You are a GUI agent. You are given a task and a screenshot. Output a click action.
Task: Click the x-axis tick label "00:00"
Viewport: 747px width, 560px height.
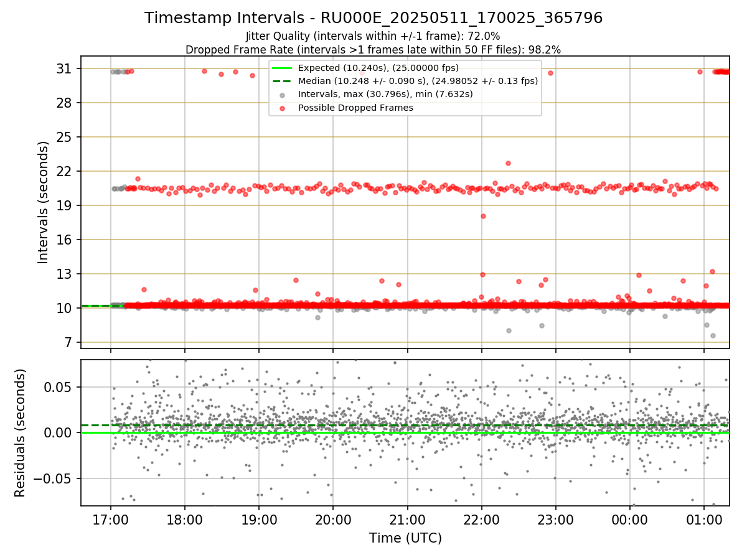click(630, 520)
